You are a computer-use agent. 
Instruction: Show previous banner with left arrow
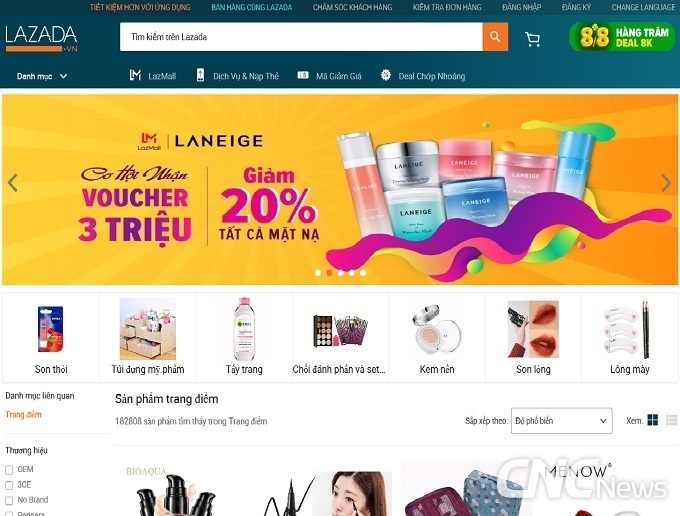(13, 183)
